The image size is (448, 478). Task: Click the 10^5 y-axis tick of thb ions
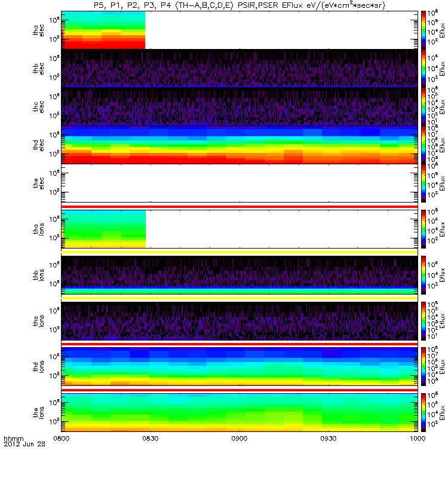pyautogui.click(x=54, y=283)
